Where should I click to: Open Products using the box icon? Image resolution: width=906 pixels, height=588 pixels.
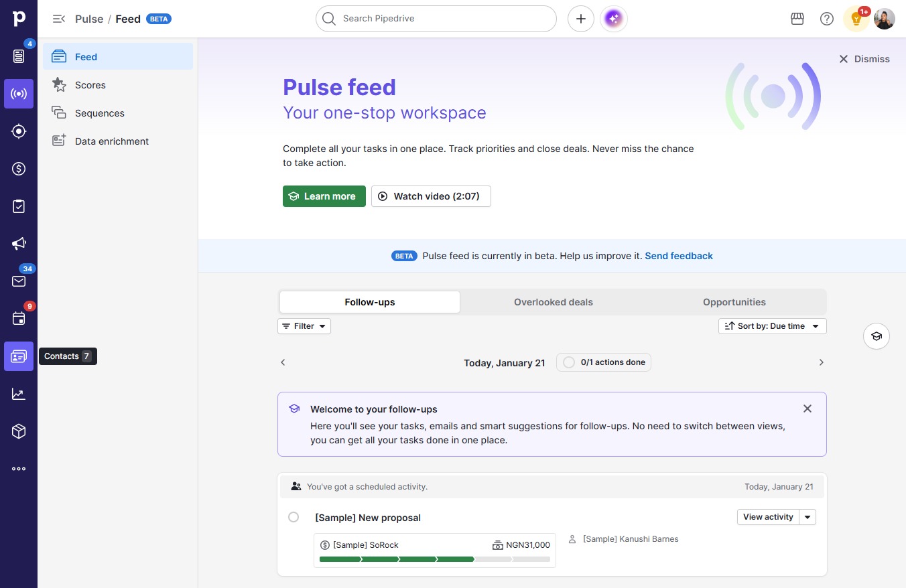point(19,431)
